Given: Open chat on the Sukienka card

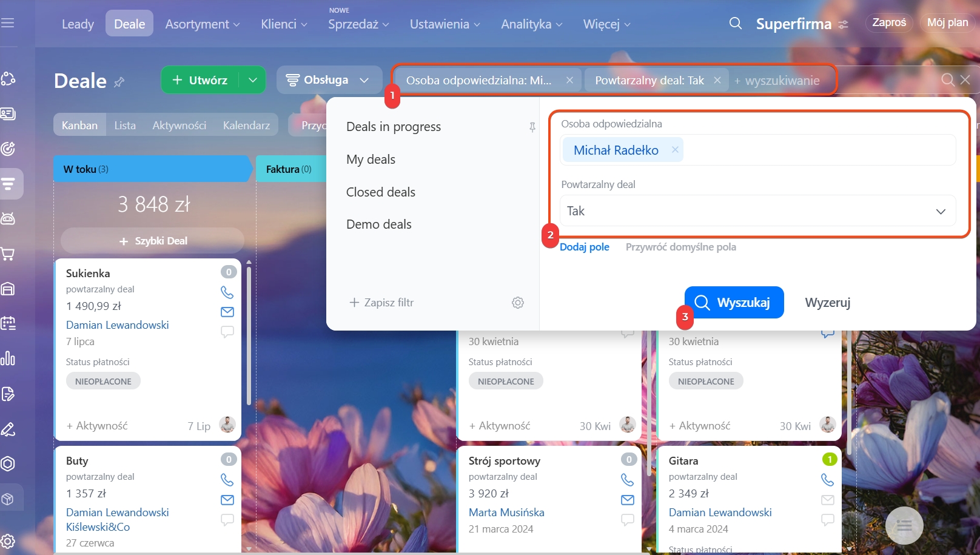Looking at the screenshot, I should [x=227, y=332].
